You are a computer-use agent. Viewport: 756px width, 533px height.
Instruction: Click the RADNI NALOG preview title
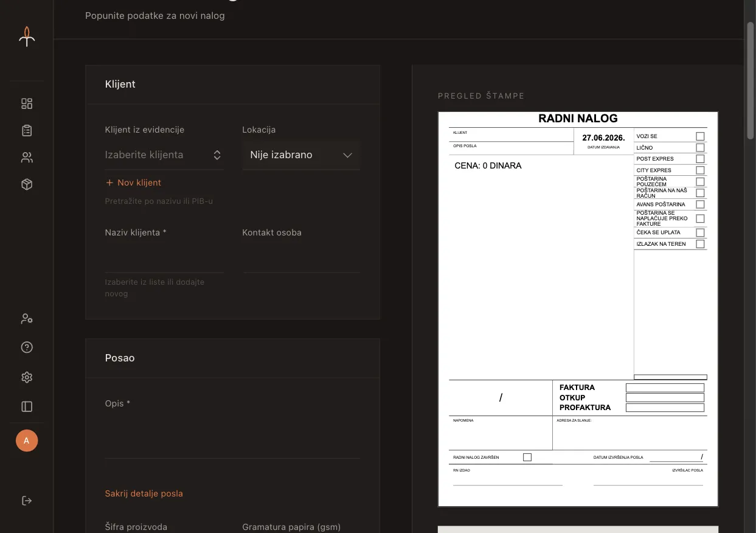click(x=578, y=119)
